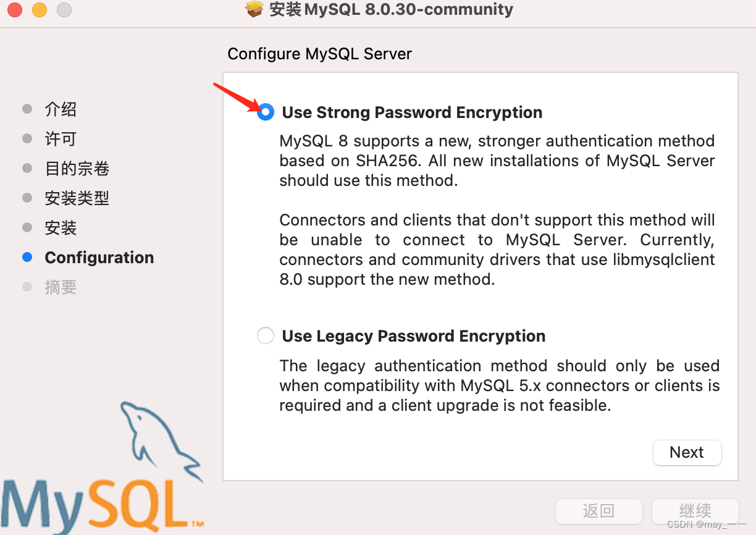Screen dimensions: 756x535
Task: Select the Configuration step in sidebar
Action: coord(99,258)
